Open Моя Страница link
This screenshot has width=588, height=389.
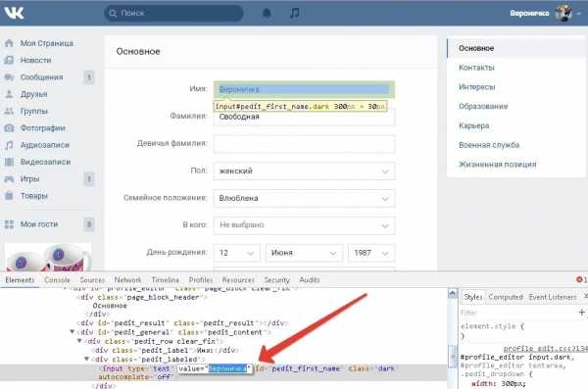tap(47, 43)
